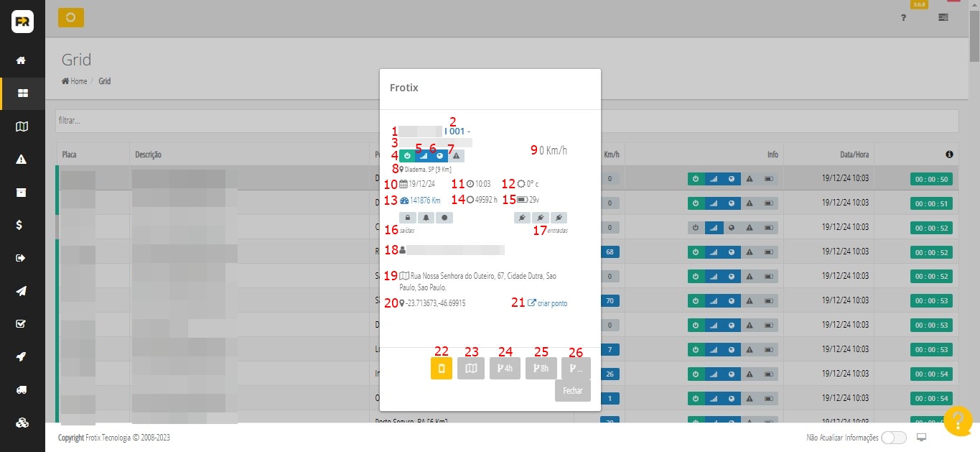Viewport: 980px width, 452px height.
Task: Click the warning triangle icon in popup
Action: coord(456,155)
